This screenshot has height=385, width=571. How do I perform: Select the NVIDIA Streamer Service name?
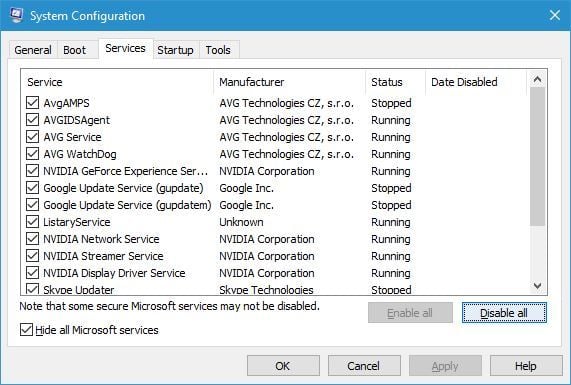coord(103,256)
